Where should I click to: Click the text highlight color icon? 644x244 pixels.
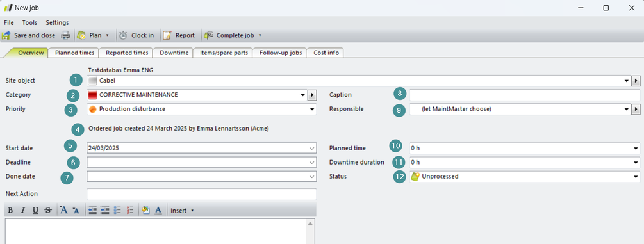(146, 210)
